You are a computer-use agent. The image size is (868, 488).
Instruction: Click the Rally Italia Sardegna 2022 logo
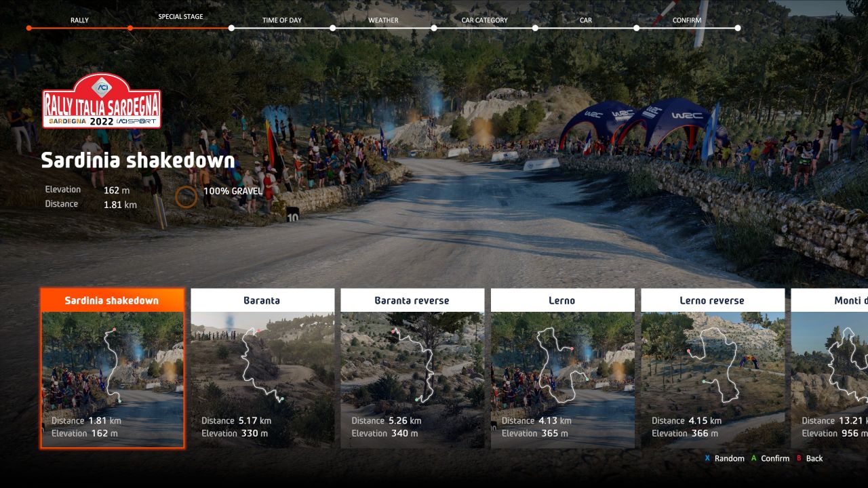(102, 101)
